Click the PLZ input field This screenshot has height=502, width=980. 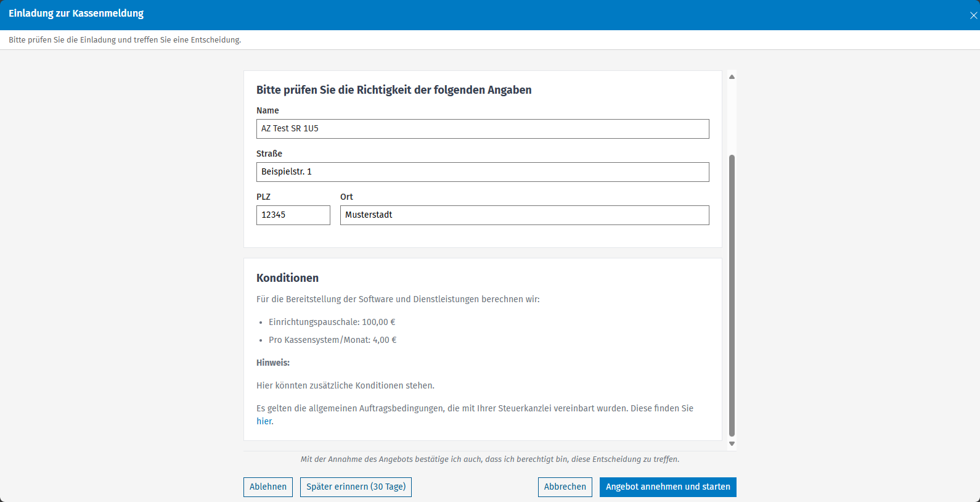[293, 215]
